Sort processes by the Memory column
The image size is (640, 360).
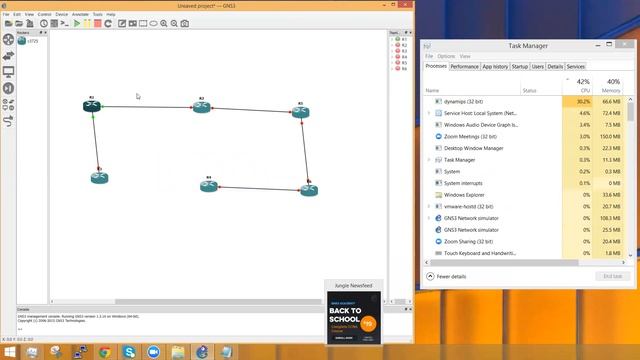tap(607, 85)
